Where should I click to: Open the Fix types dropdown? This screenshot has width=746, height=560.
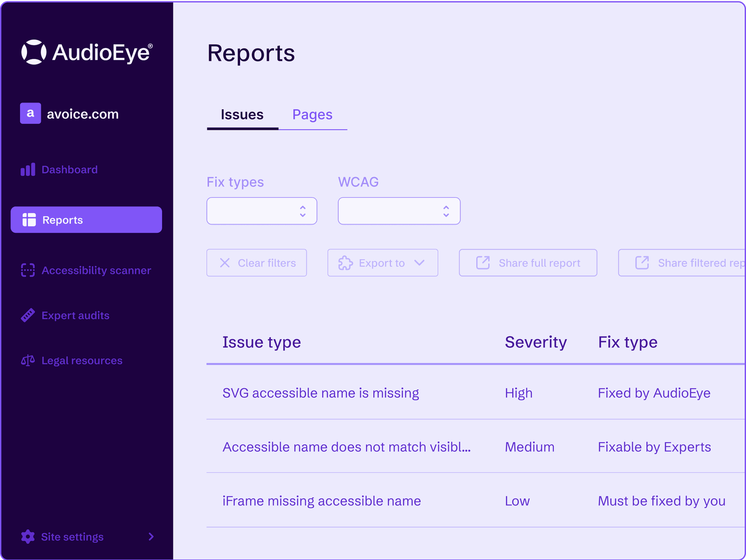pyautogui.click(x=262, y=211)
